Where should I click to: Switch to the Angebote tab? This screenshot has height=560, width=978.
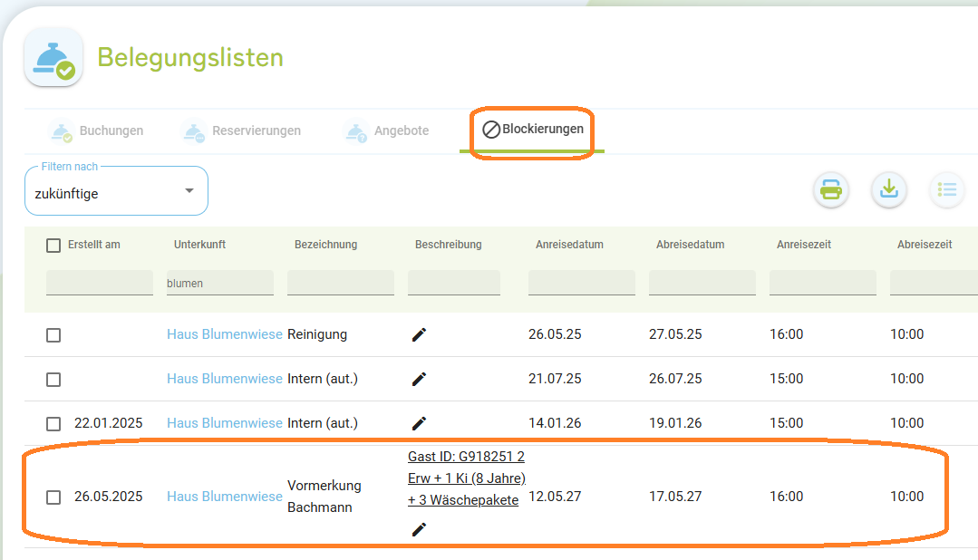point(386,131)
